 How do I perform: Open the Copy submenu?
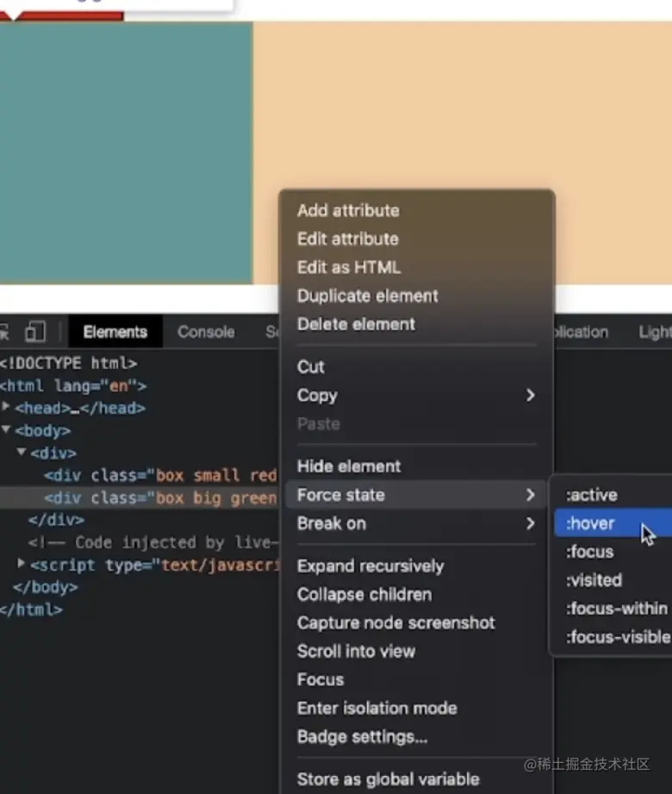(416, 396)
